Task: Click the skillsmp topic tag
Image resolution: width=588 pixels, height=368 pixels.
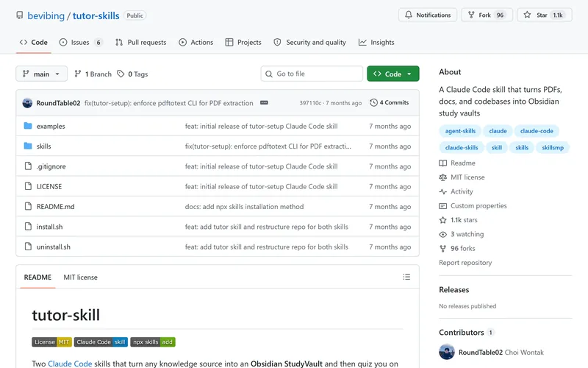Action: (x=553, y=148)
